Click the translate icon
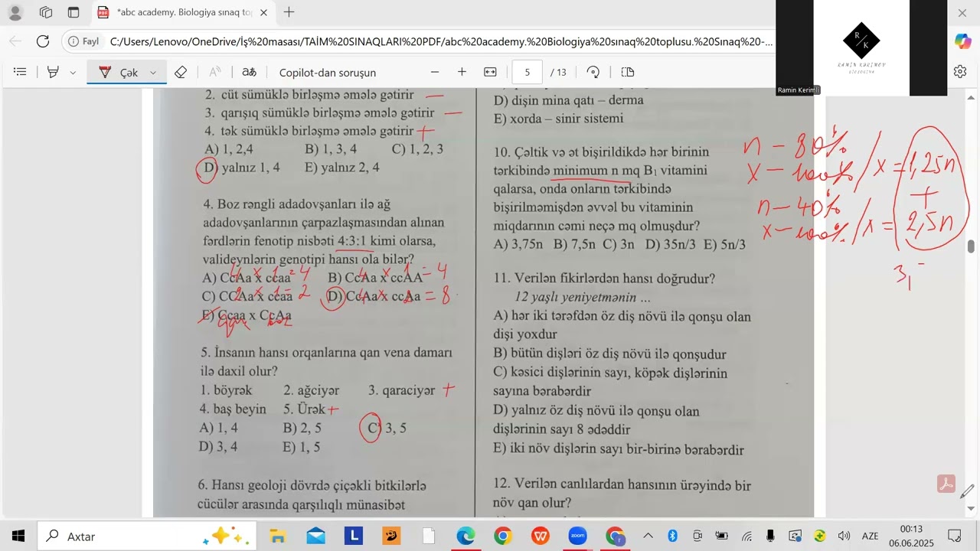 (x=249, y=72)
